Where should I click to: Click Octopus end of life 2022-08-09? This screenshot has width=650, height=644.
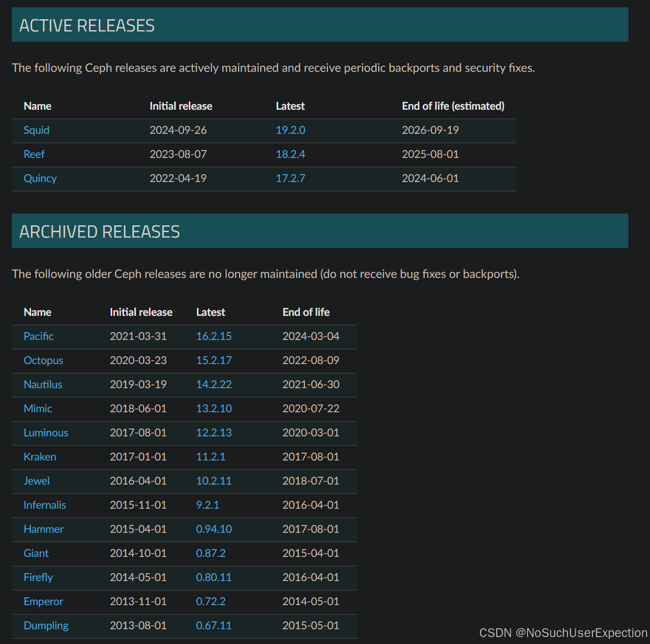tap(311, 361)
